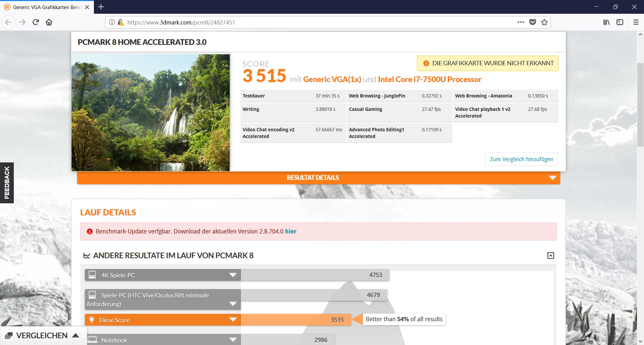644x345 pixels.
Task: Click the 4679 score bar
Action: coord(314,295)
